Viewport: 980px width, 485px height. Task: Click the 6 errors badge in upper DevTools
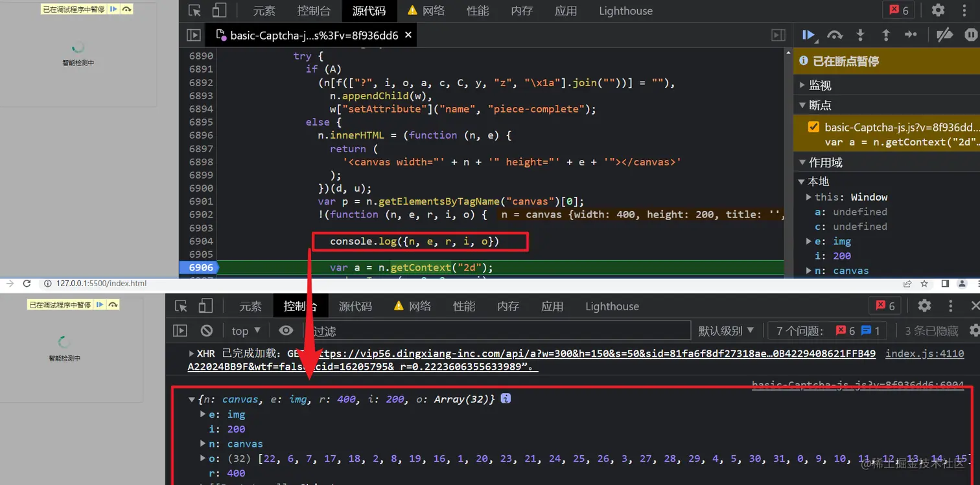(x=899, y=10)
